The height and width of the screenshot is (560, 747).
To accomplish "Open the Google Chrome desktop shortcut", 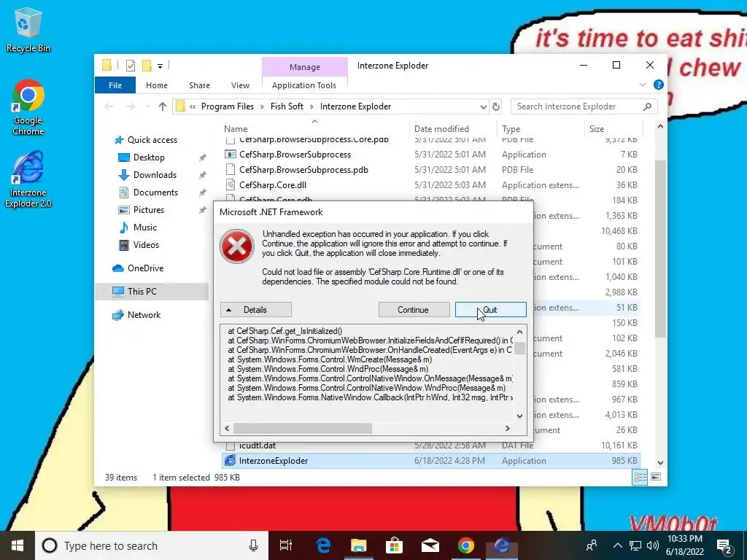I will pyautogui.click(x=28, y=107).
